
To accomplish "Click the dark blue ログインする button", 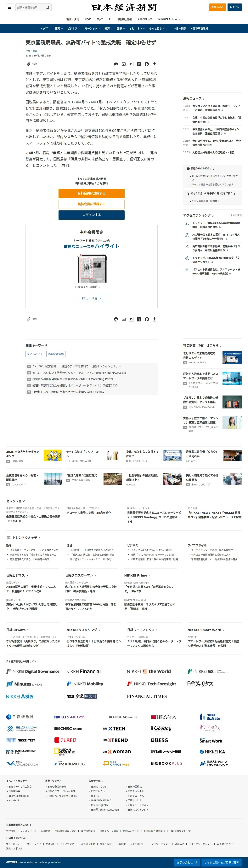I will click(92, 215).
